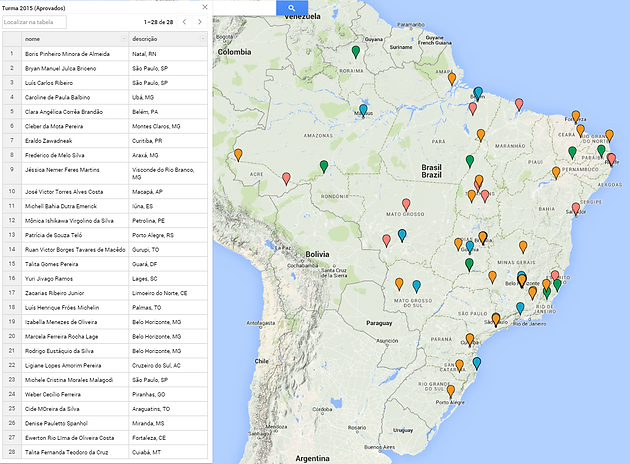The width and height of the screenshot is (630, 464).
Task: Click the Cuiabá, MT description cell
Action: 168,452
